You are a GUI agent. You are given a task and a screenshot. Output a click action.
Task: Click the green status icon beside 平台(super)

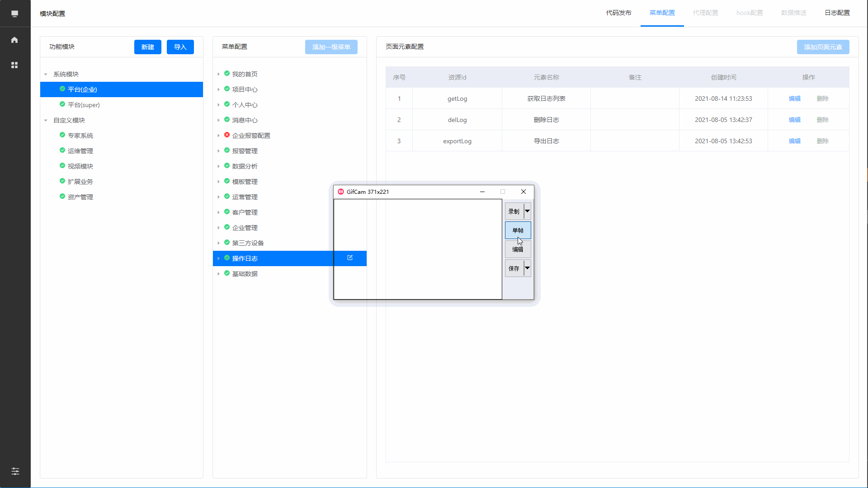pyautogui.click(x=62, y=104)
